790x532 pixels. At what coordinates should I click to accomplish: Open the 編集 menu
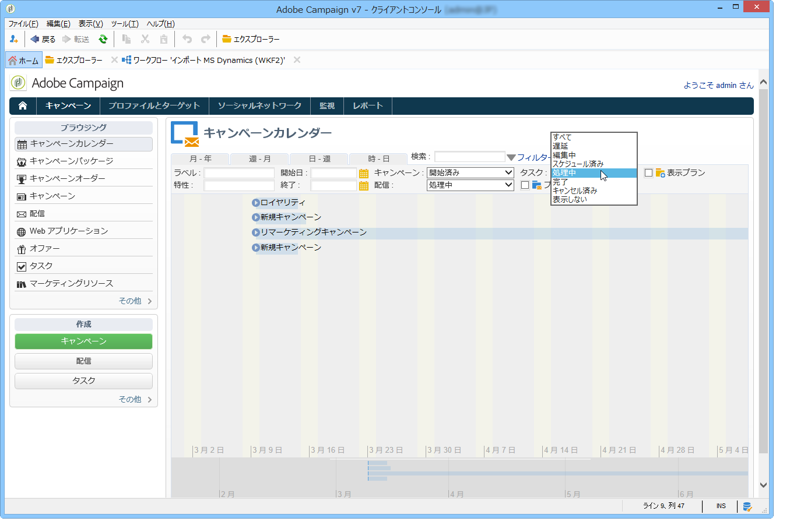click(x=58, y=24)
